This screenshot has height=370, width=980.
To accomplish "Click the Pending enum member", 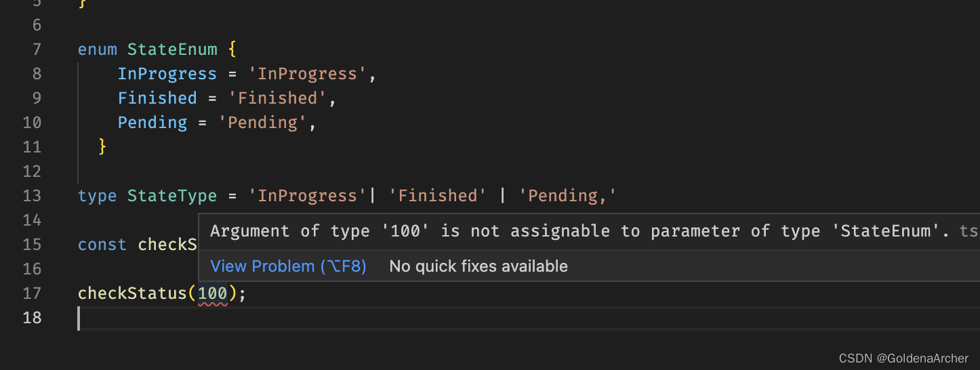I will coord(152,123).
